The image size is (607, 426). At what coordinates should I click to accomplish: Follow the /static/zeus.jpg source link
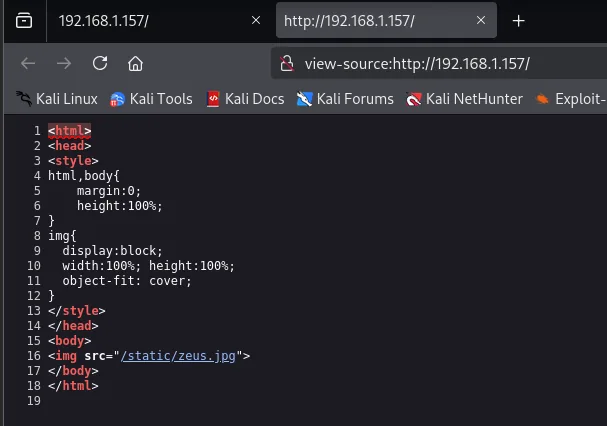(178, 356)
